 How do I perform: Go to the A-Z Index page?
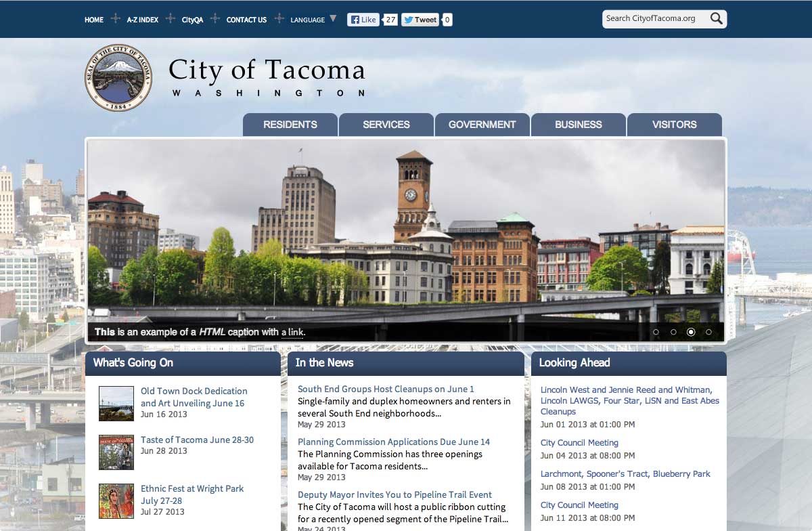pos(143,20)
